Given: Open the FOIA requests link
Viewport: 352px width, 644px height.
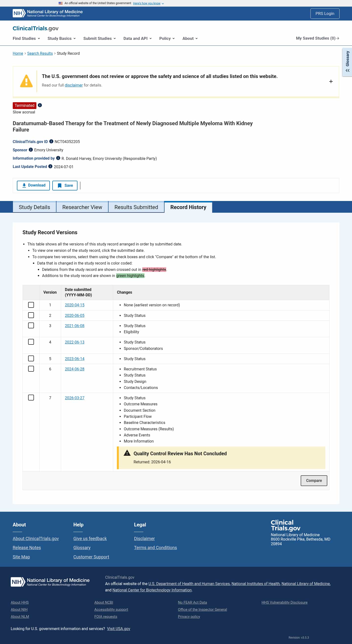Looking at the screenshot, I should 106,617.
